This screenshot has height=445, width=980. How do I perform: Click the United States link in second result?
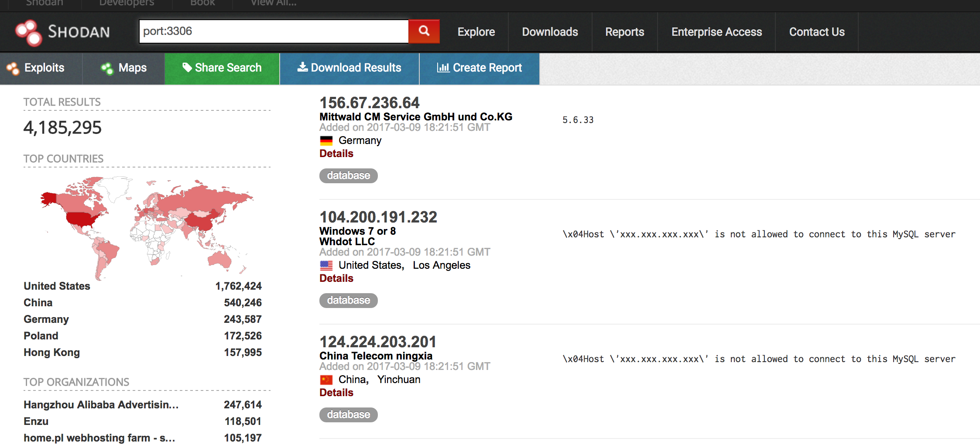(x=370, y=265)
